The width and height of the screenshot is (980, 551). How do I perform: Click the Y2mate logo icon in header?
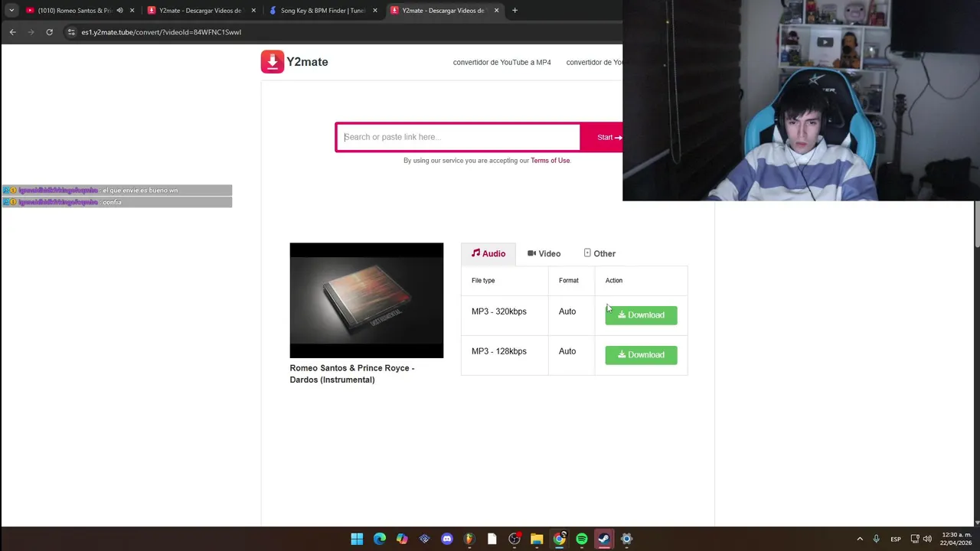coord(272,62)
